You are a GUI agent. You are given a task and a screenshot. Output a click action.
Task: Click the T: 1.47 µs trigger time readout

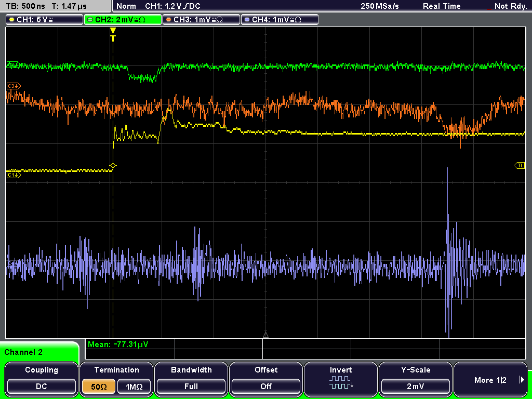tap(69, 6)
